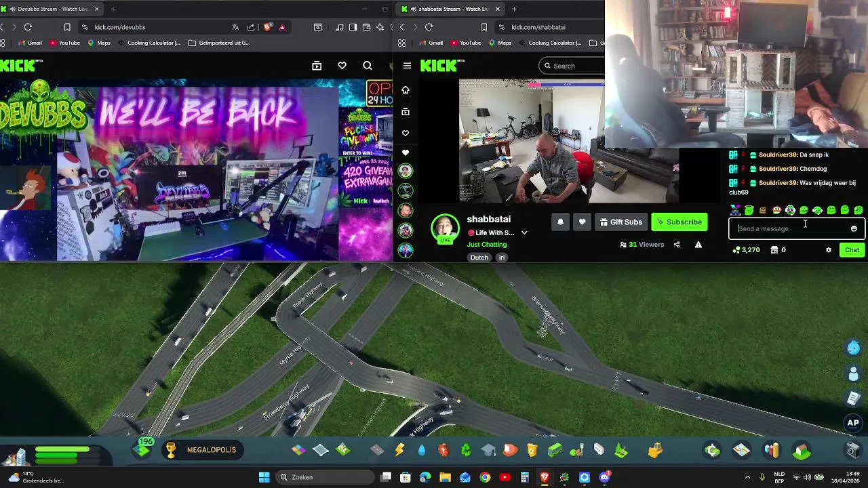Bookmark the devubbs page

(x=67, y=27)
